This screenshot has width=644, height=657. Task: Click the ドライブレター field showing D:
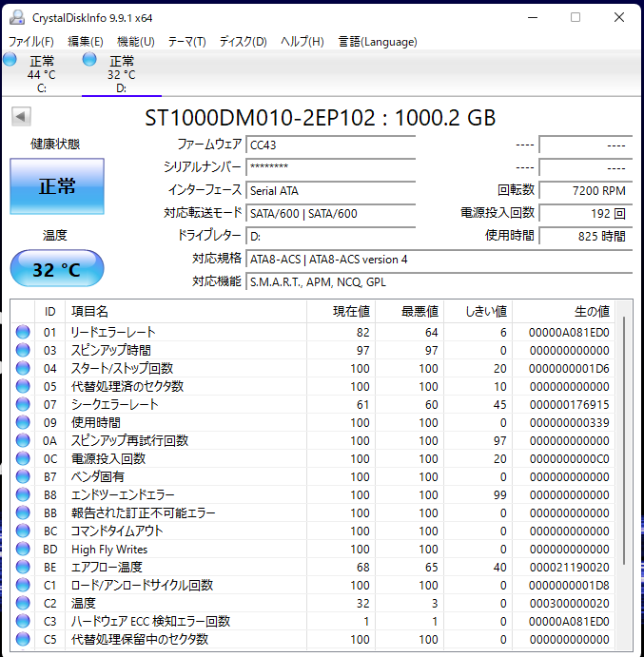click(x=331, y=236)
